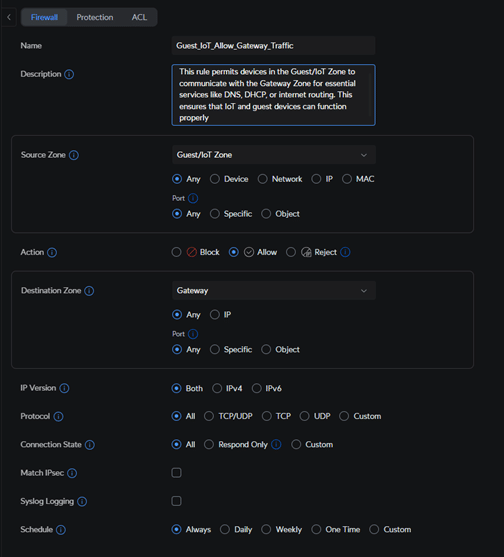This screenshot has width=504, height=557.
Task: Select the Weekly schedule option
Action: click(x=266, y=529)
